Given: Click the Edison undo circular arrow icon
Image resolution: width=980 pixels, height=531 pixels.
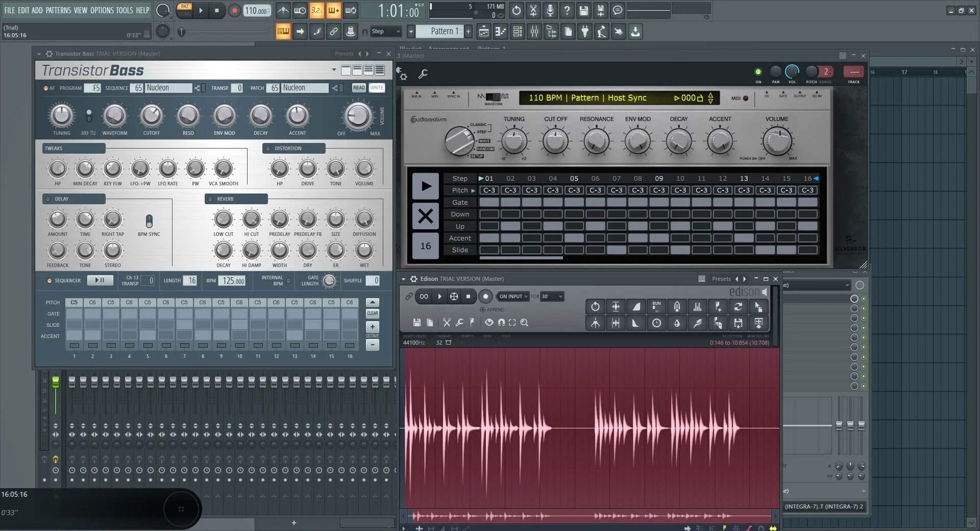Looking at the screenshot, I should point(595,307).
